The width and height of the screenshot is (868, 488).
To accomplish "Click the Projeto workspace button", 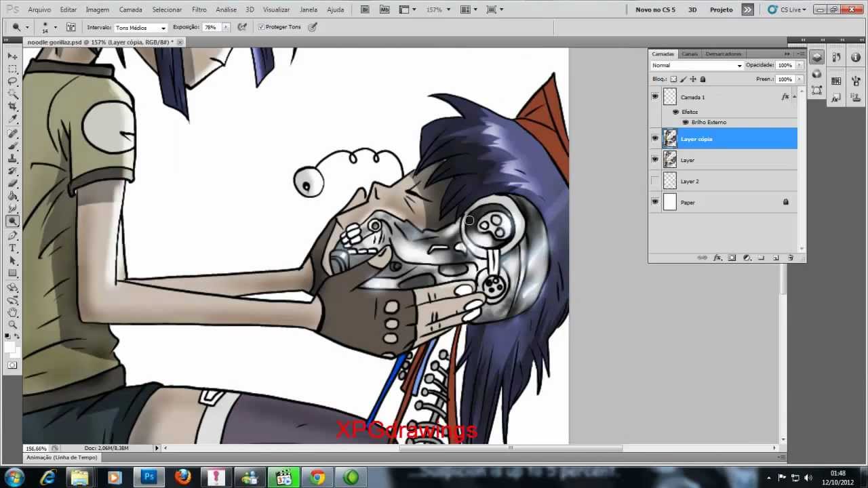I will (721, 9).
